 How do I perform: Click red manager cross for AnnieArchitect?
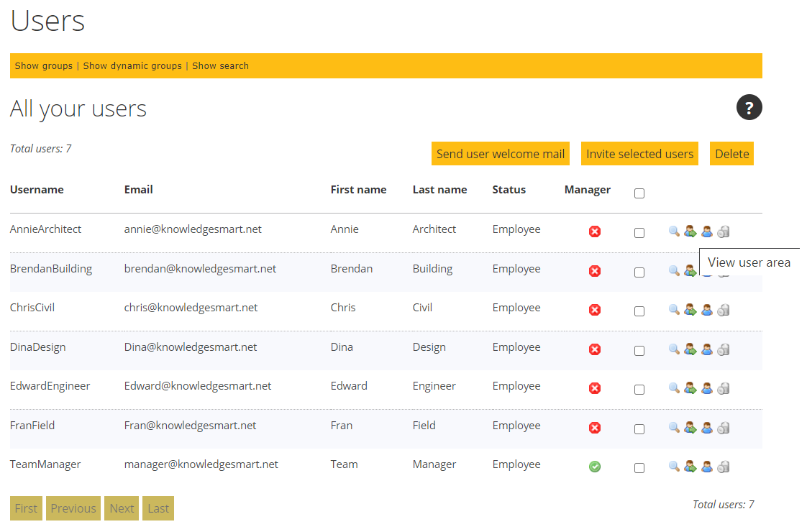pos(594,231)
